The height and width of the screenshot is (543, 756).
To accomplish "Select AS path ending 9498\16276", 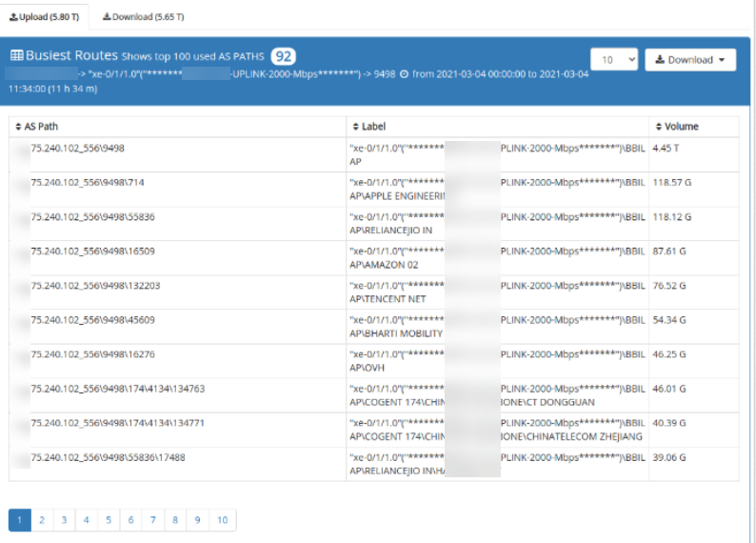I will coord(92,354).
